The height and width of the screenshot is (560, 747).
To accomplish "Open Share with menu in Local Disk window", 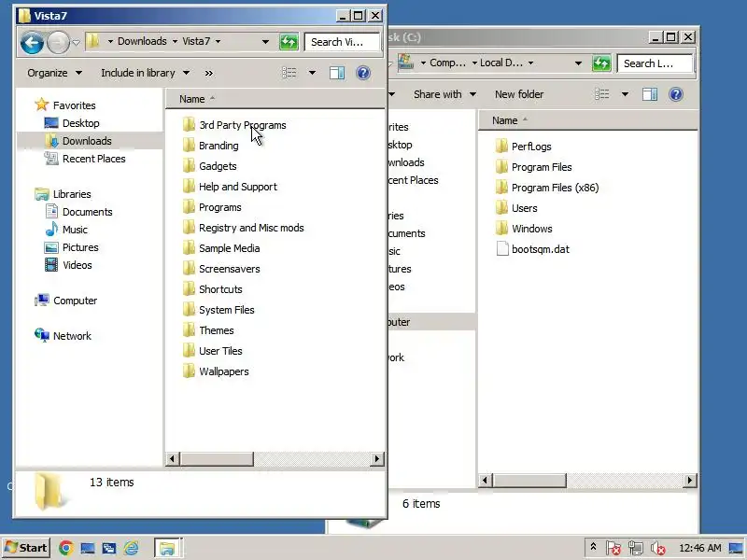I will [x=445, y=94].
